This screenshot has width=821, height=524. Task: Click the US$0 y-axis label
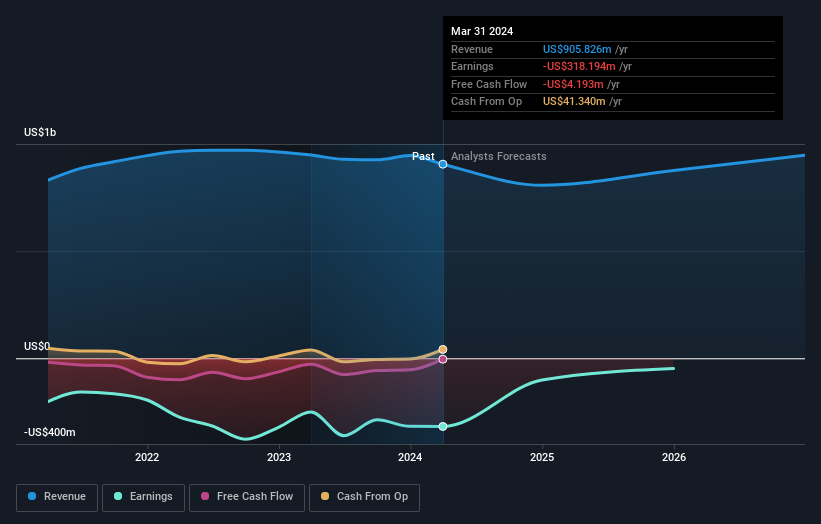tap(37, 346)
